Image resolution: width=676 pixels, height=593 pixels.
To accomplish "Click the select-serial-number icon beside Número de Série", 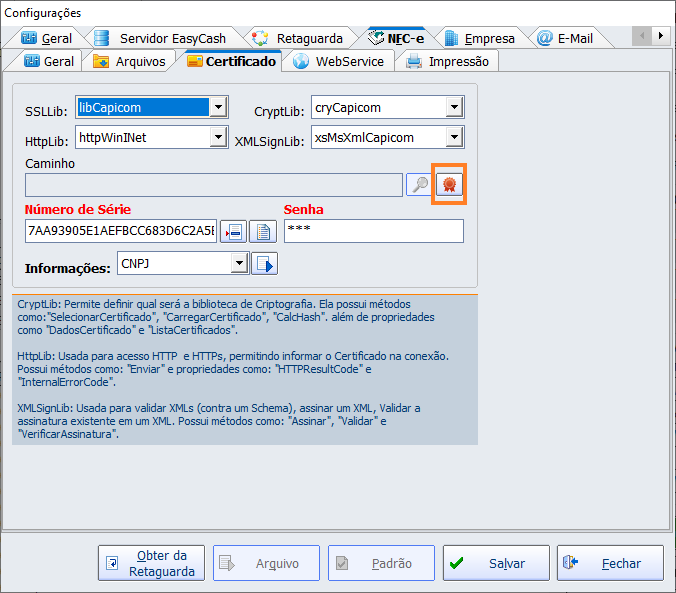I will (x=232, y=232).
